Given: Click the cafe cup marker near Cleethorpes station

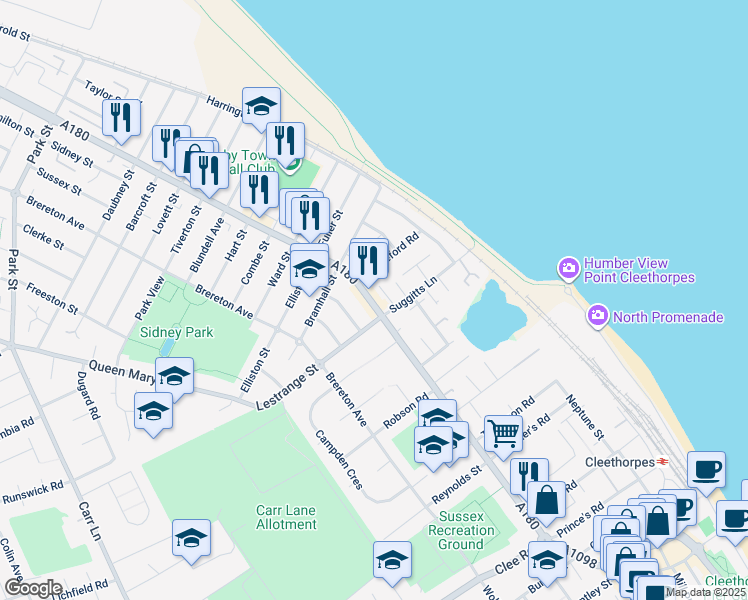Looking at the screenshot, I should (x=706, y=470).
